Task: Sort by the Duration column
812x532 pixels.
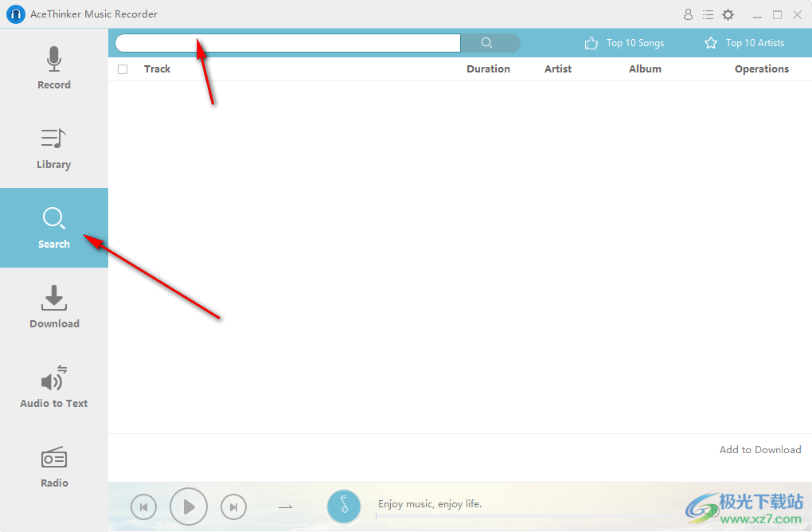Action: click(488, 68)
